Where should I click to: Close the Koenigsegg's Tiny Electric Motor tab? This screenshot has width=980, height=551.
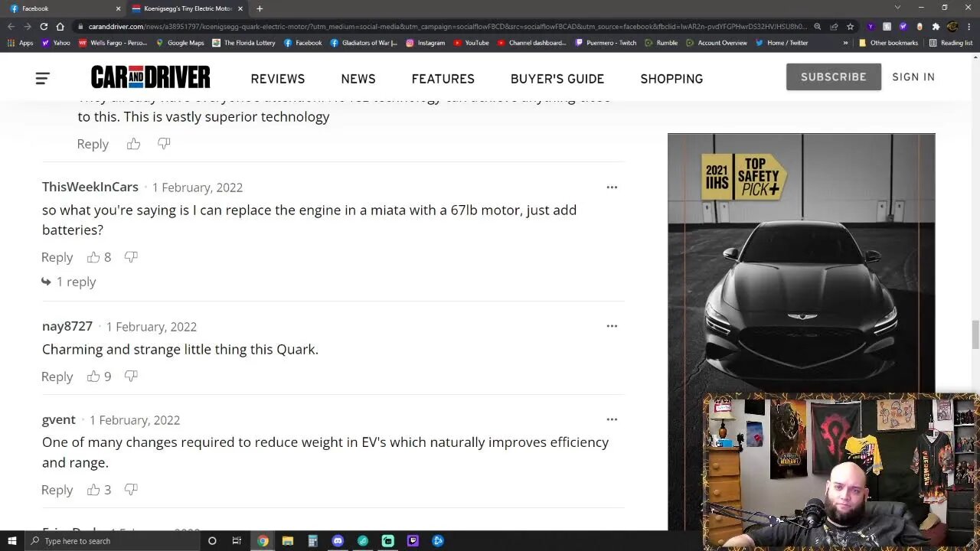240,8
